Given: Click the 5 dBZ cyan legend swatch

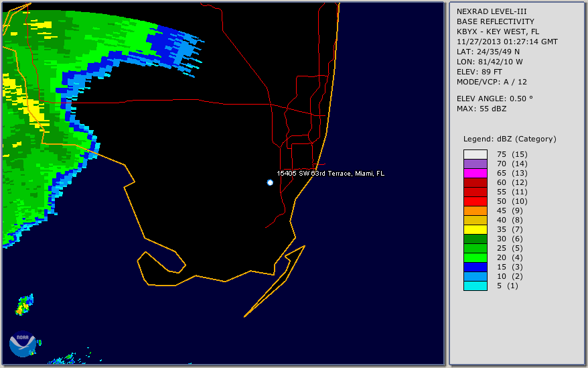Looking at the screenshot, I should click(x=475, y=286).
